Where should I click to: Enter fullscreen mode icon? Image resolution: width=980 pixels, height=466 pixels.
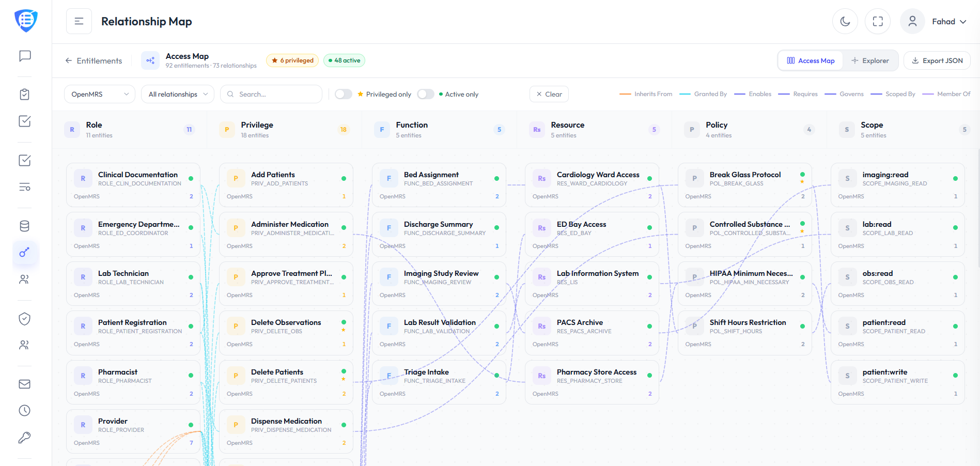878,21
